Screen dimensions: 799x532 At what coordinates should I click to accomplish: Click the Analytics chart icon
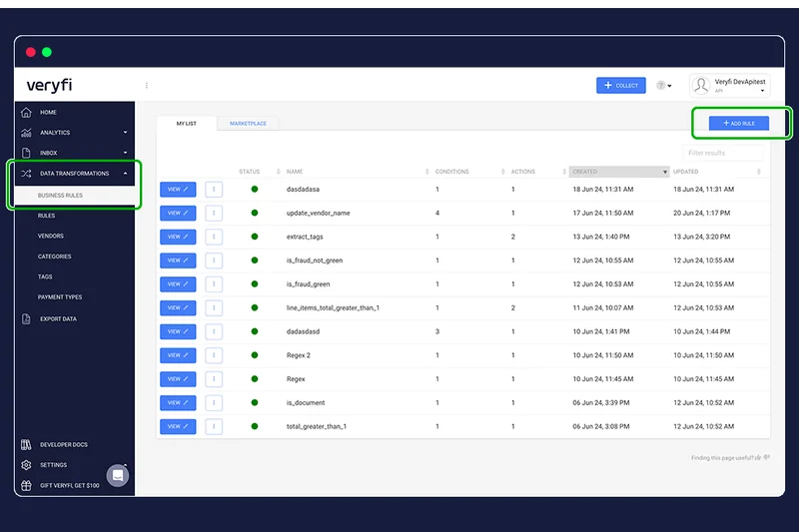tap(26, 133)
